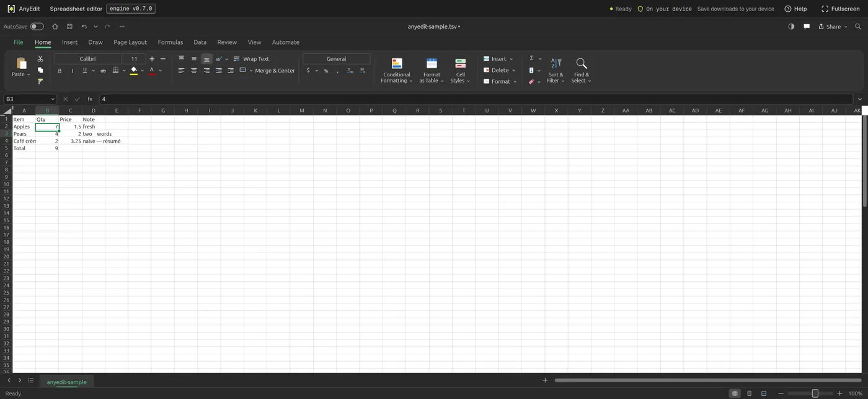Open the File menu
The image size is (868, 399).
tap(19, 42)
